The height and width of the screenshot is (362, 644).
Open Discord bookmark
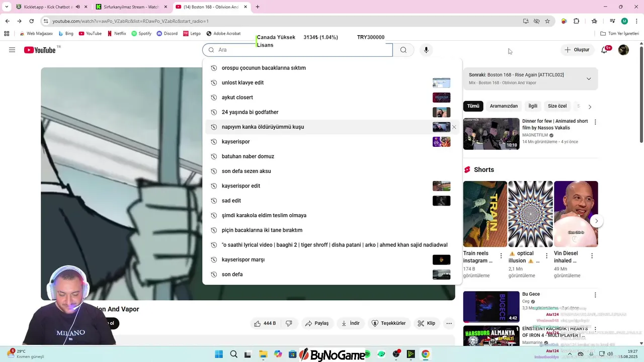coord(167,34)
